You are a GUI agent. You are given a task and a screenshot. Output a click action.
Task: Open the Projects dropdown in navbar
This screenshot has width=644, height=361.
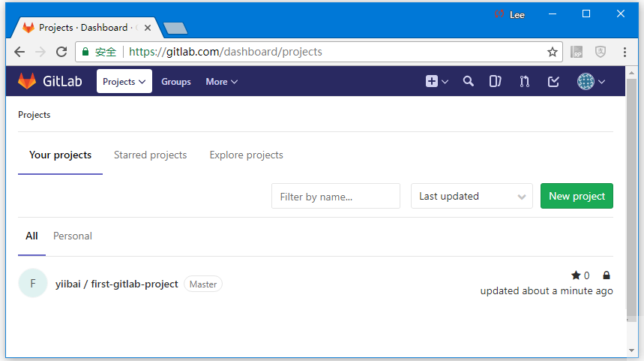point(124,81)
